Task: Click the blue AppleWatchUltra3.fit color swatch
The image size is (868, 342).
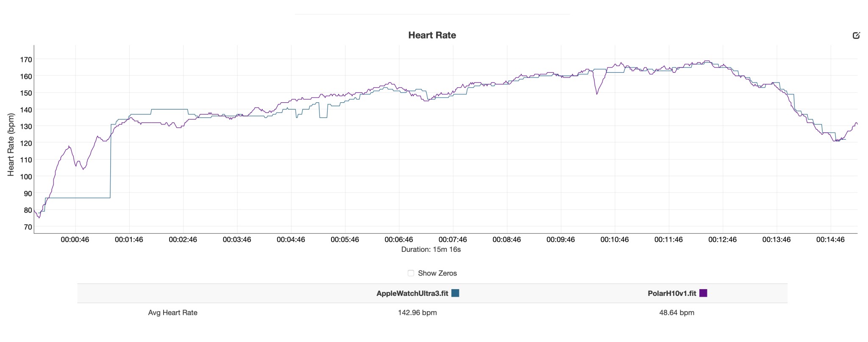Action: [455, 293]
